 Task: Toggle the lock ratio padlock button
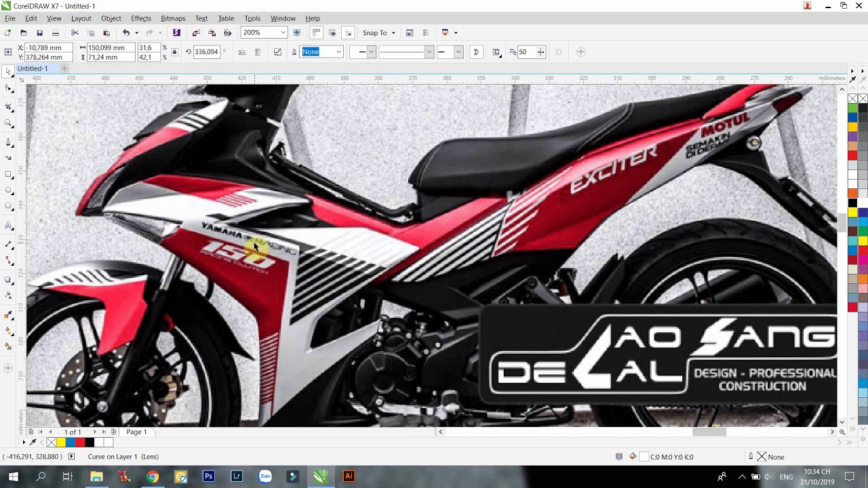(x=174, y=52)
